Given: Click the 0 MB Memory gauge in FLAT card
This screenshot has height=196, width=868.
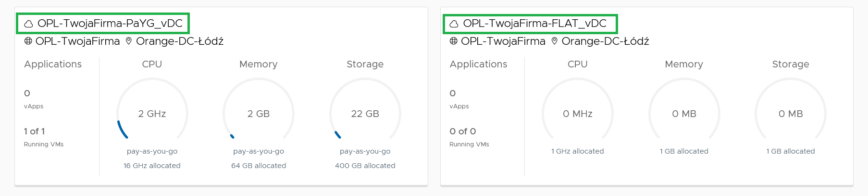Looking at the screenshot, I should pos(684,114).
